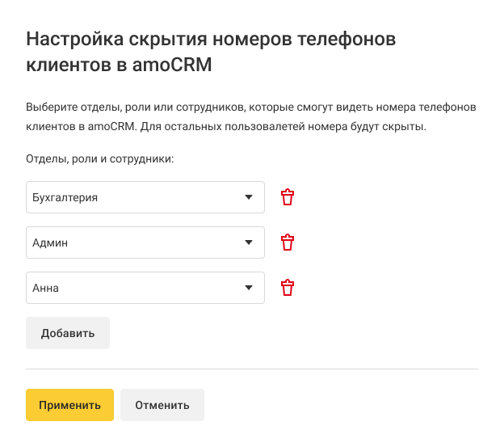
Task: Click the horizontal divider above Применить
Action: [x=252, y=369]
